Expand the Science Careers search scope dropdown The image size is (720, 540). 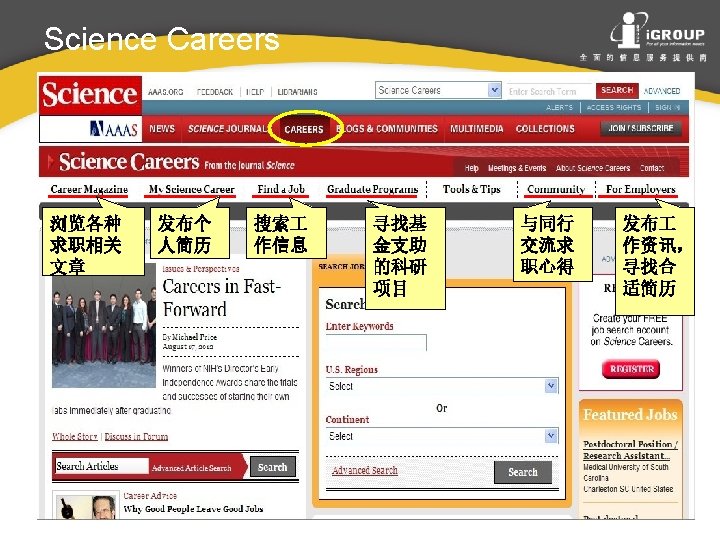tap(438, 90)
